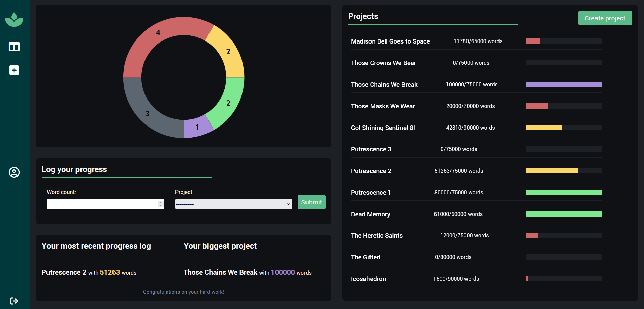Open the Dead Memory project
Screen dimensions: 644x309
[x=371, y=214]
